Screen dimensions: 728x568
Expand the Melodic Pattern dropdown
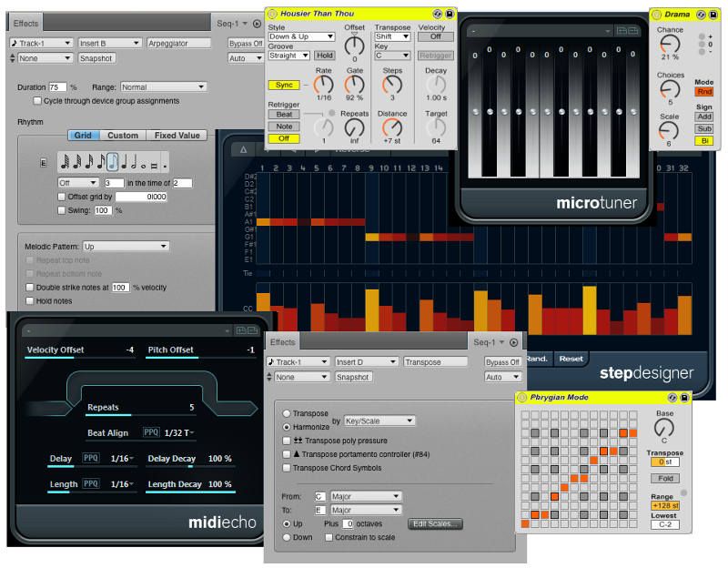(125, 246)
